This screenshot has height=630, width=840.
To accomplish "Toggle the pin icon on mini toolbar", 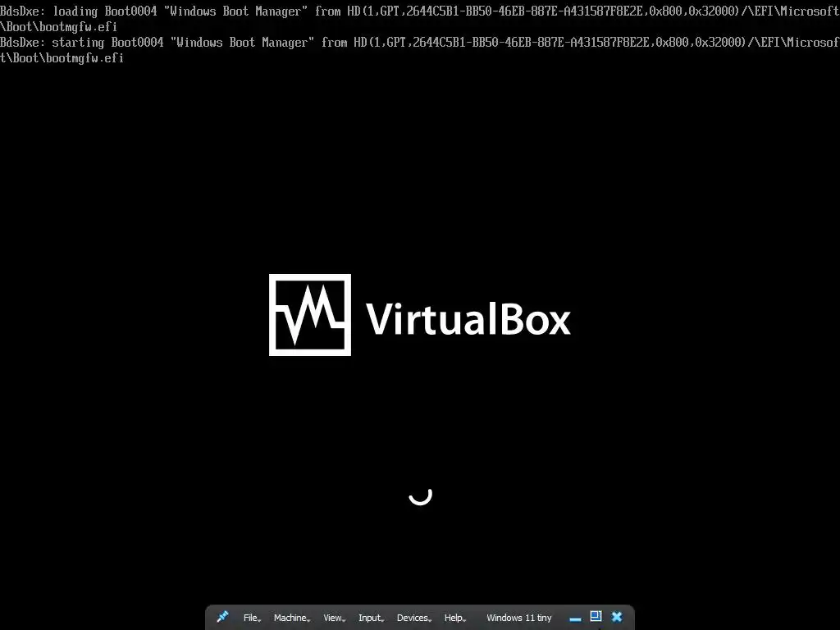I will click(222, 617).
